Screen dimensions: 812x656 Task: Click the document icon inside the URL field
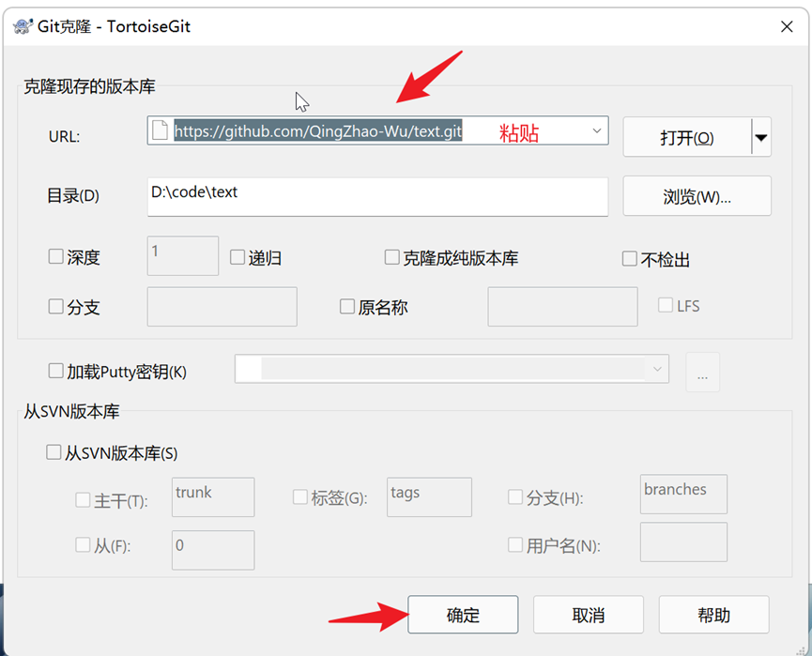pyautogui.click(x=160, y=131)
